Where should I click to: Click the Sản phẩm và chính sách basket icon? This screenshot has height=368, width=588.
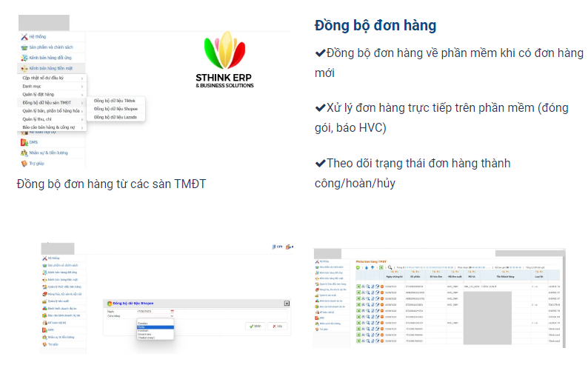point(24,47)
